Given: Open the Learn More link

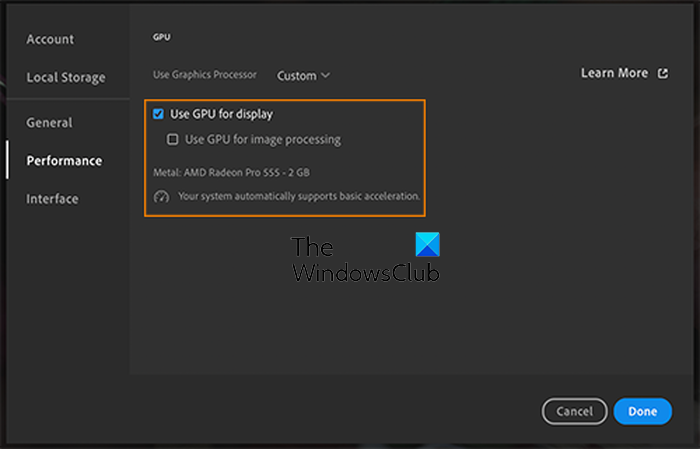Looking at the screenshot, I should point(614,73).
